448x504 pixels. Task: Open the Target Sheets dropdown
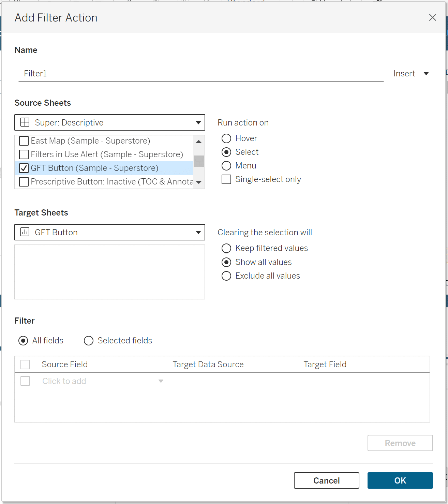click(110, 232)
